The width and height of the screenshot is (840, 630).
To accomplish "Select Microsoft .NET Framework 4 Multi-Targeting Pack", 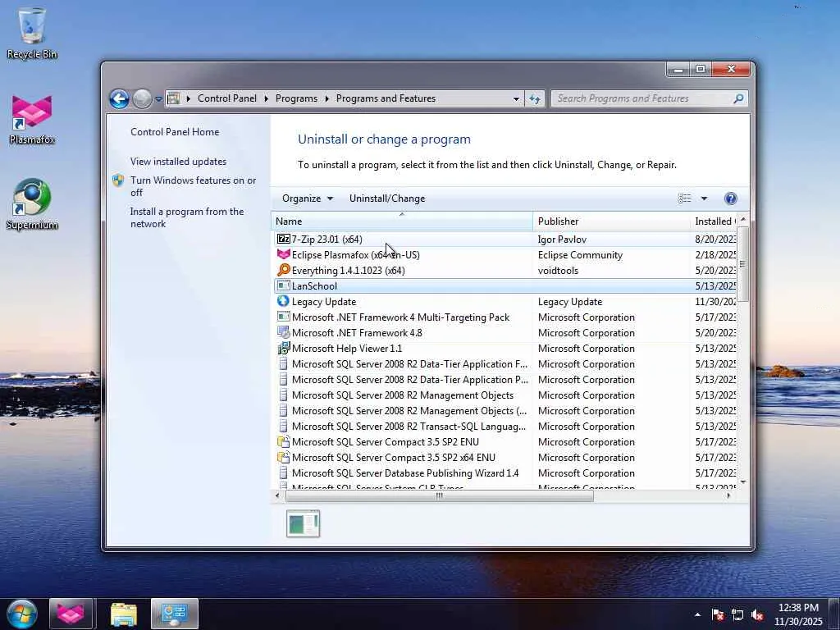I will (504, 317).
